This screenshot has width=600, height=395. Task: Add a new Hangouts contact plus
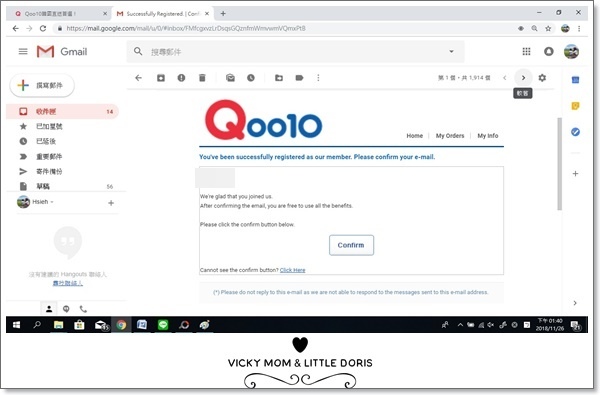click(111, 203)
